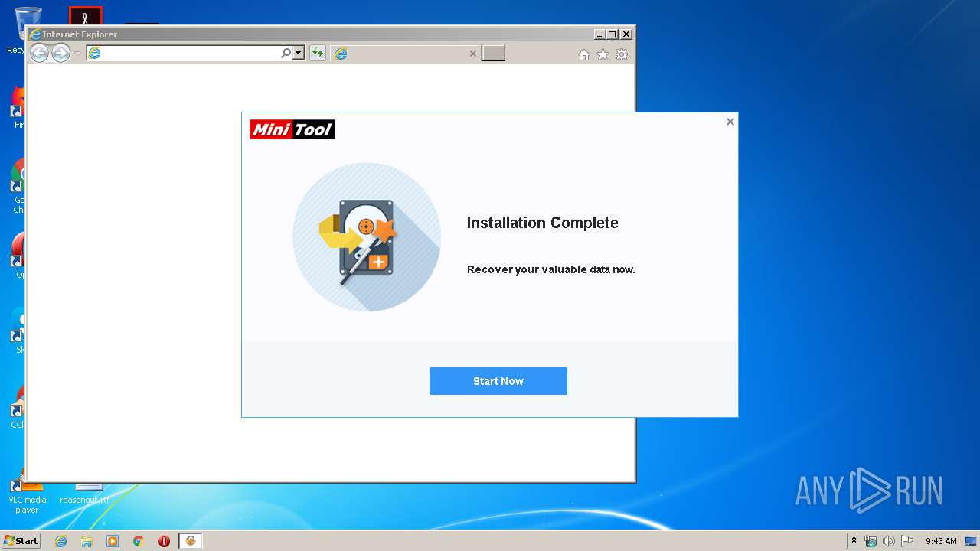Open the recent pages dropdown arrow
The height and width of the screenshot is (551, 980).
point(77,54)
